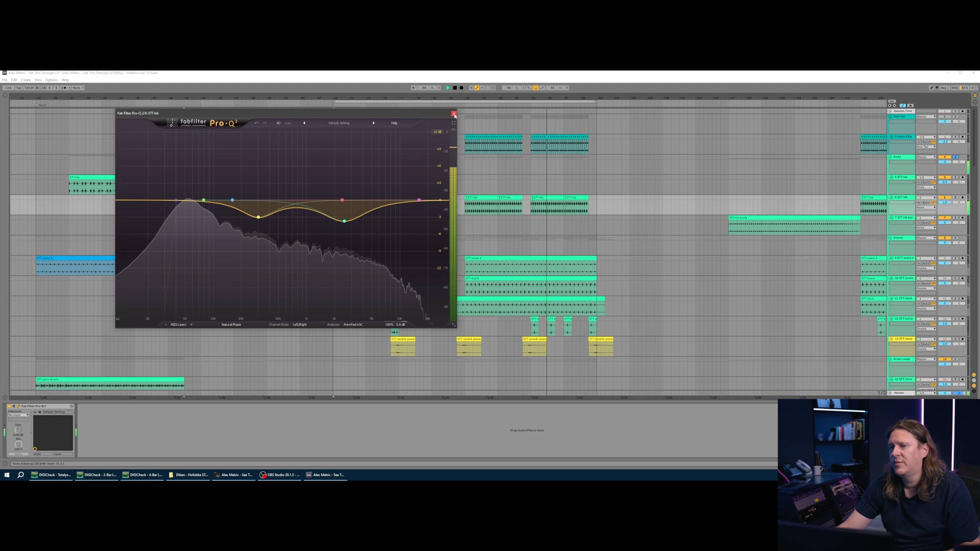The image size is (980, 551).
Task: Open Windows taskbar search
Action: (21, 475)
